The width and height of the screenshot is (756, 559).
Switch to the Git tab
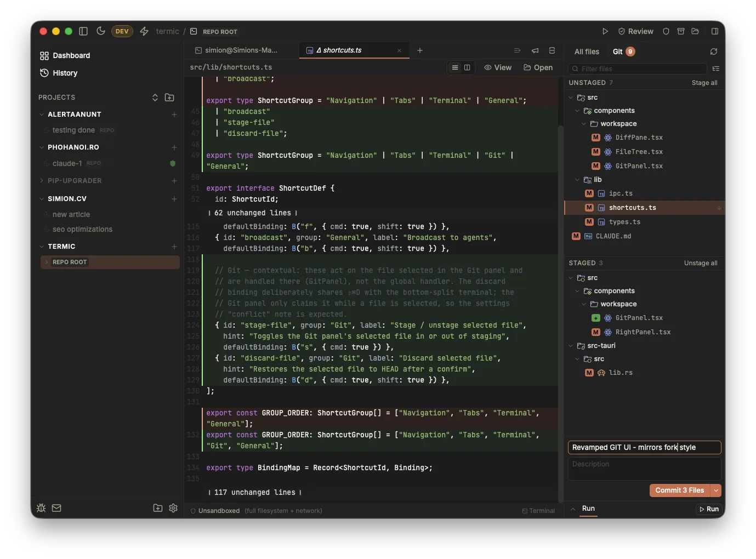(623, 52)
